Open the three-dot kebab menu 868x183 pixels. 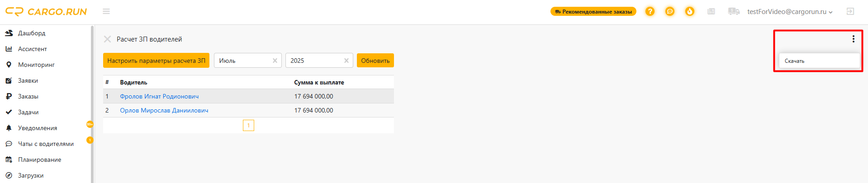tap(853, 39)
